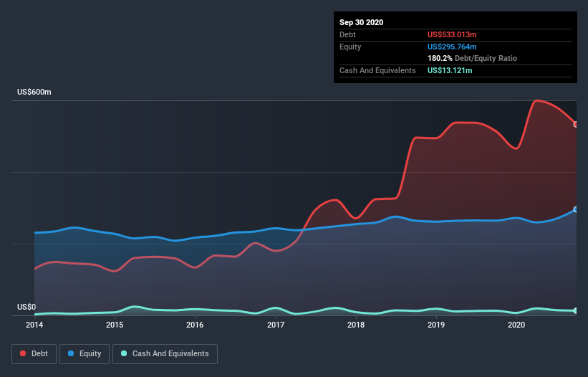Click the US$295.764m equity value
Viewport: 588px width, 377px height.
452,47
